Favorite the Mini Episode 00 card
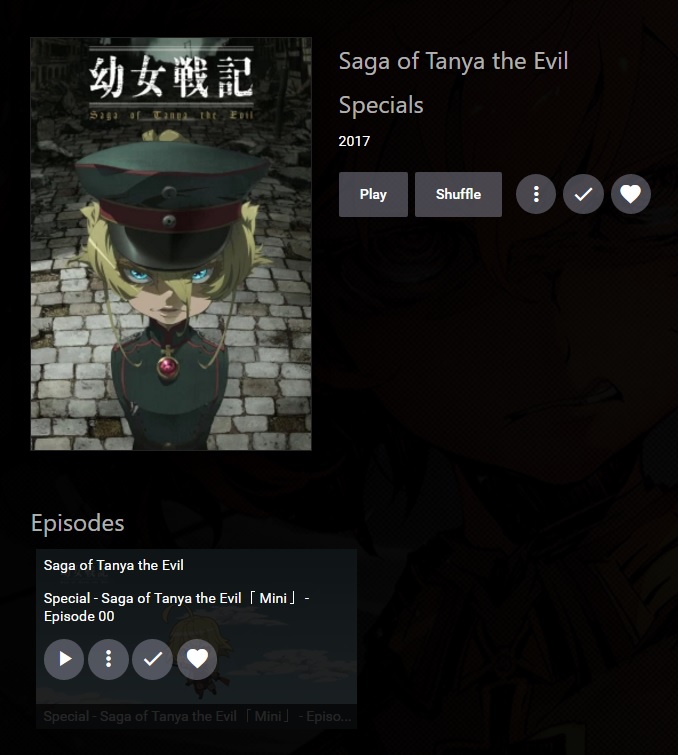 (197, 659)
